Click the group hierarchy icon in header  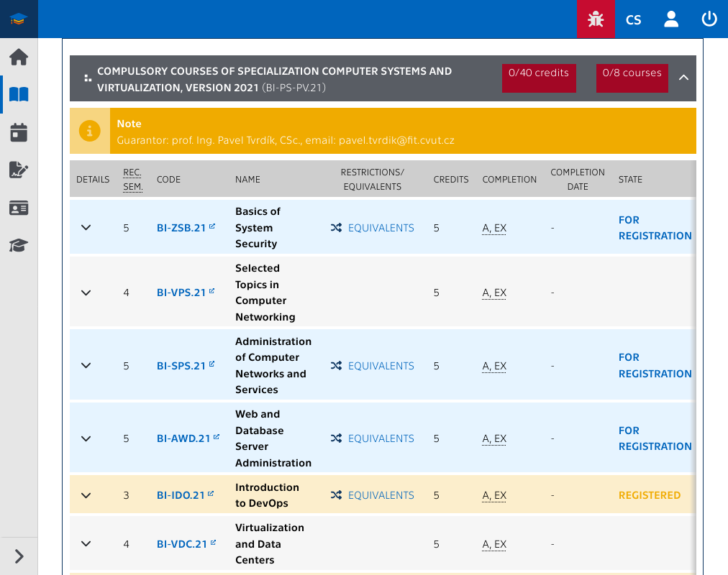pos(88,78)
